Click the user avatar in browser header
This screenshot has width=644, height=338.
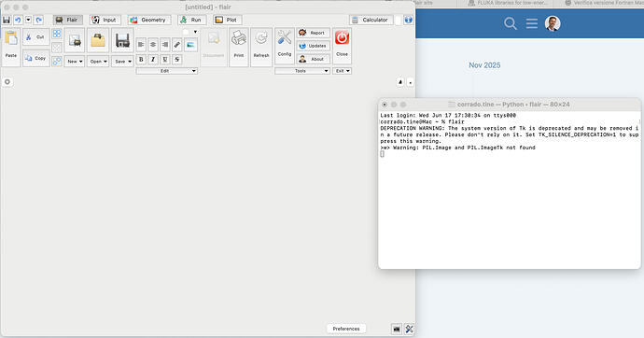tap(553, 23)
